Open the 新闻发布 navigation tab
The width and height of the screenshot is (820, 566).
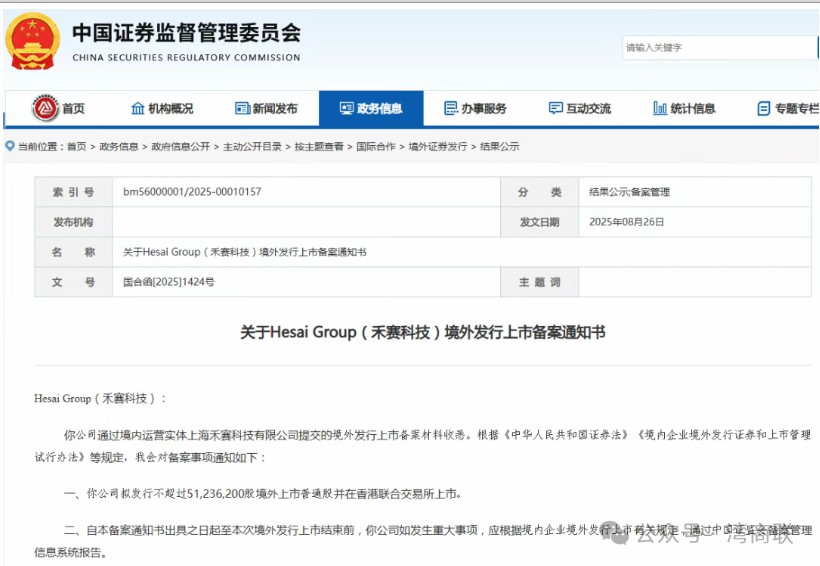coord(266,108)
